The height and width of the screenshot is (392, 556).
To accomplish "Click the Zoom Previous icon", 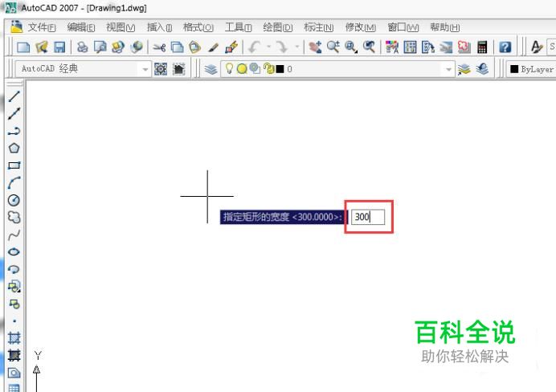I will pos(369,47).
